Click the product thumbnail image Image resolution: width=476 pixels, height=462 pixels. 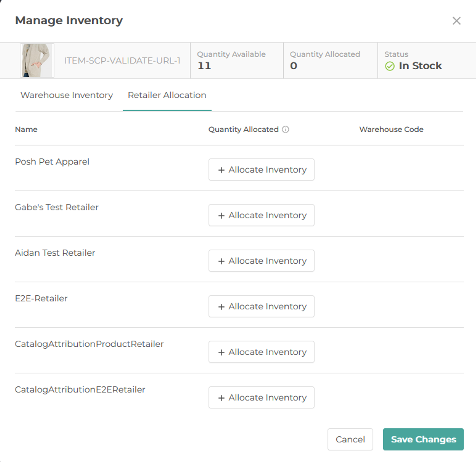click(37, 60)
